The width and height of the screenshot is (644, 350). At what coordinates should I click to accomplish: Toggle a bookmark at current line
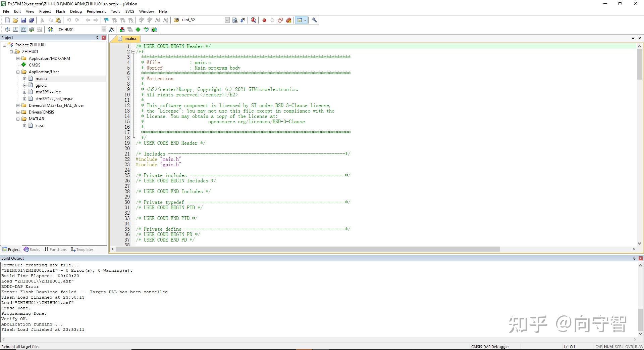click(106, 20)
